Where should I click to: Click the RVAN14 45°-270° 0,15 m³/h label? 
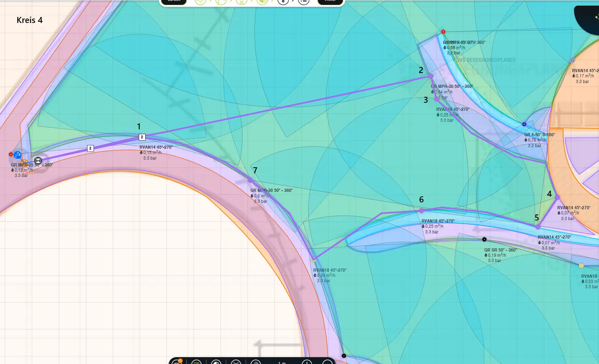(156, 153)
